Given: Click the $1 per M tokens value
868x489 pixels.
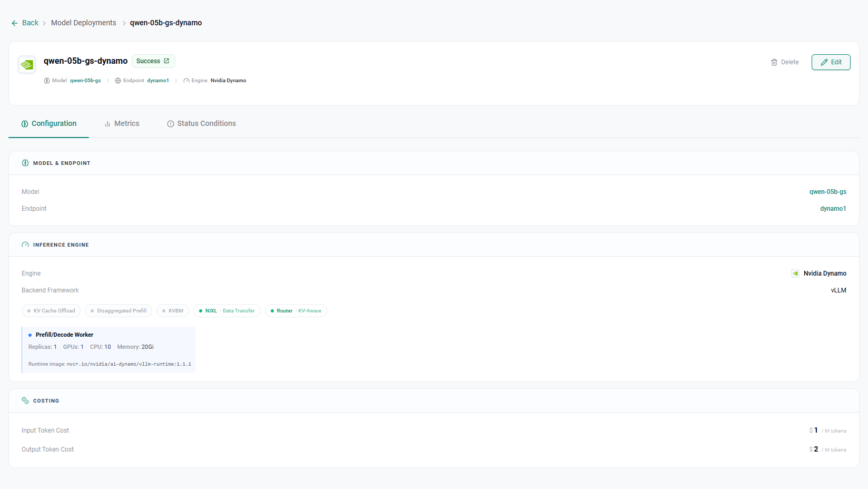Looking at the screenshot, I should click(828, 431).
